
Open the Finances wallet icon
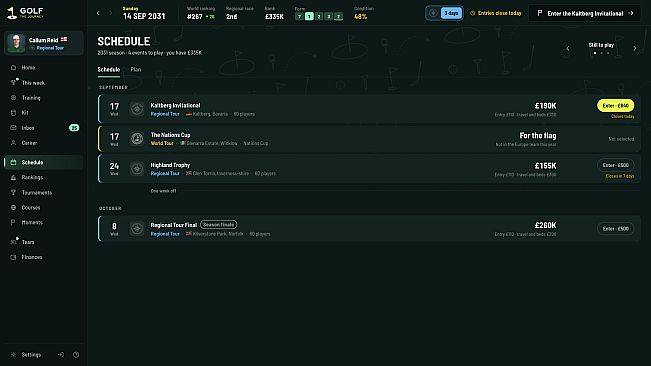(13, 257)
